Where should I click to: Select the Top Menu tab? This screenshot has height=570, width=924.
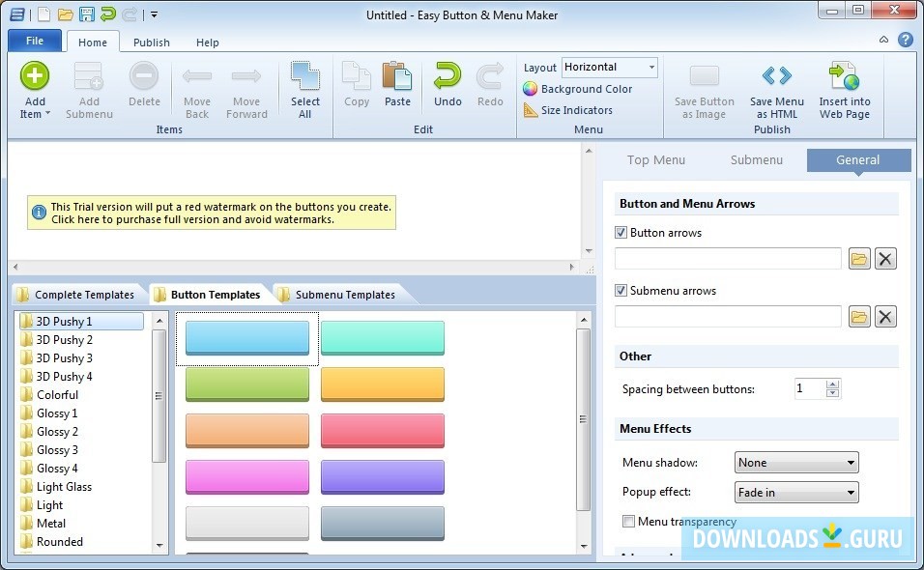(x=656, y=160)
